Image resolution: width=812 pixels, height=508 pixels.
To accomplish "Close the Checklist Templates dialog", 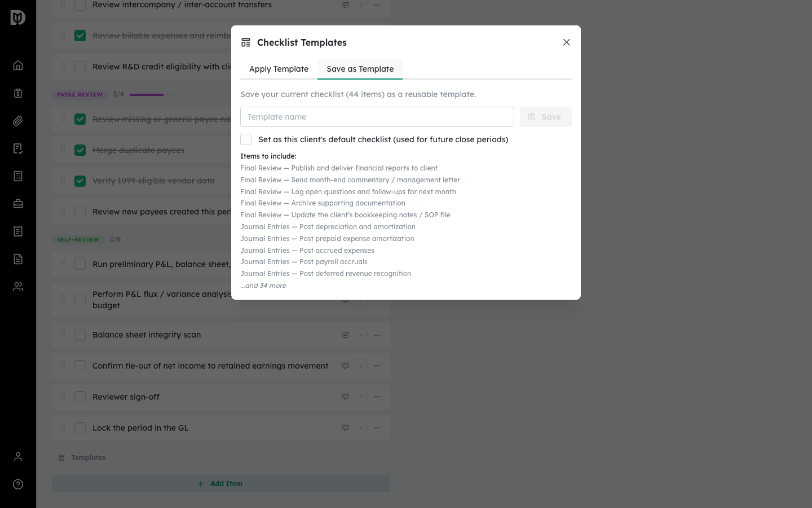I will (567, 42).
